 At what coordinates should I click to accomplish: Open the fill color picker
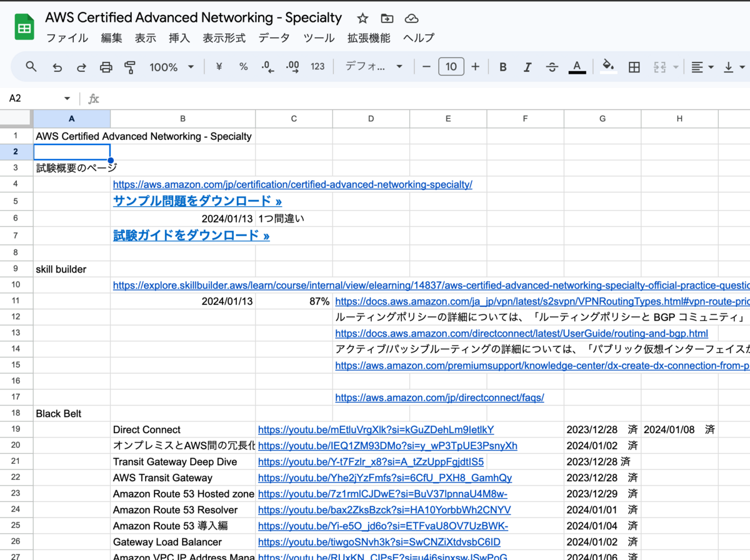point(608,67)
